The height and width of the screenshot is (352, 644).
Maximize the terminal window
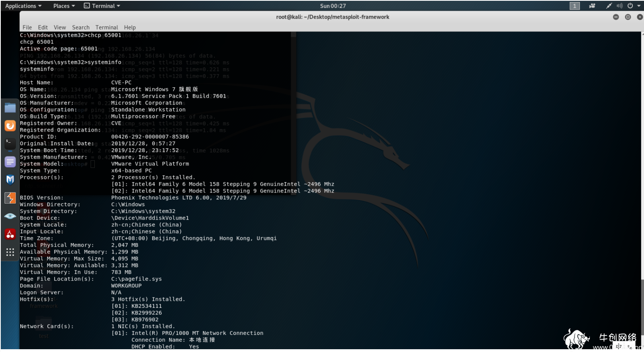click(628, 17)
